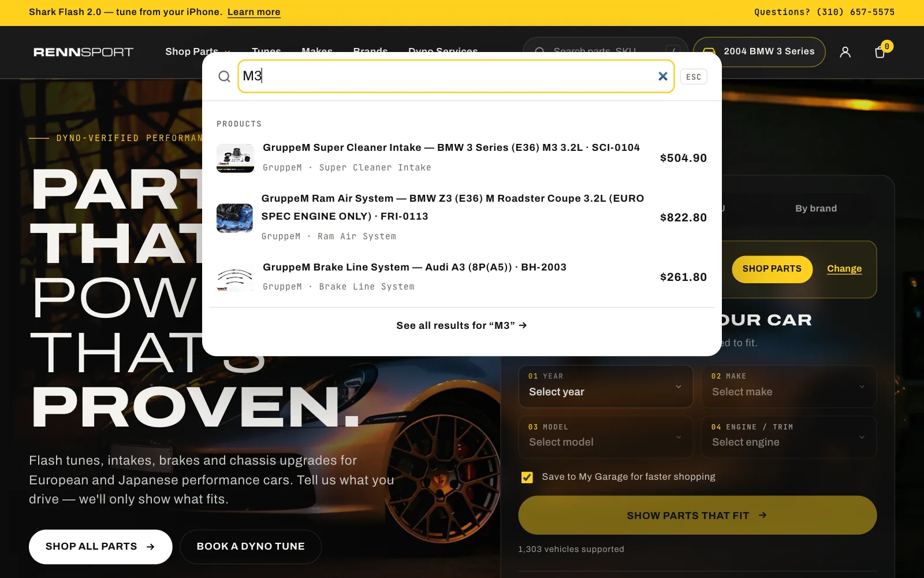Call the Questions phone number link

click(x=824, y=12)
